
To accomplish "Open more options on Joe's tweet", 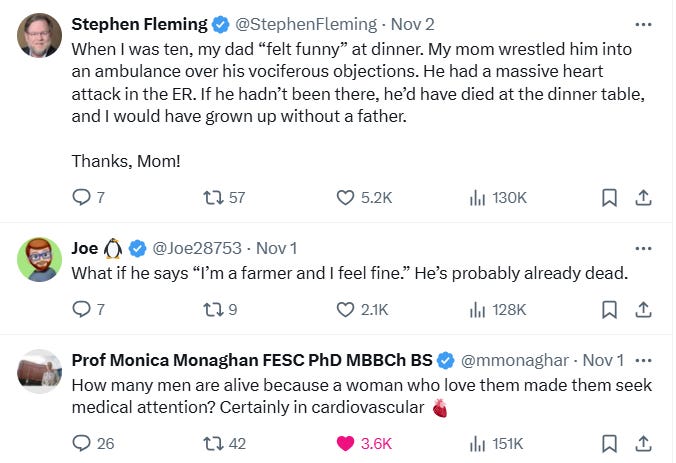I will (643, 248).
